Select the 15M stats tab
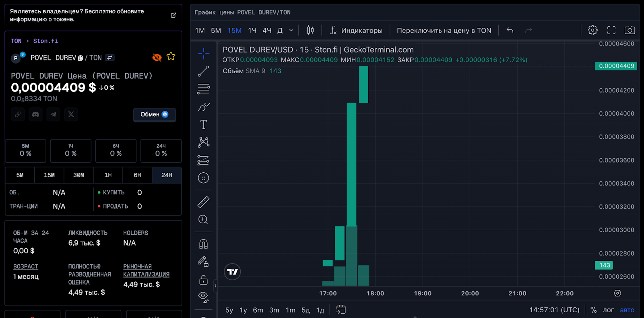Image resolution: width=644 pixels, height=318 pixels. (x=49, y=175)
